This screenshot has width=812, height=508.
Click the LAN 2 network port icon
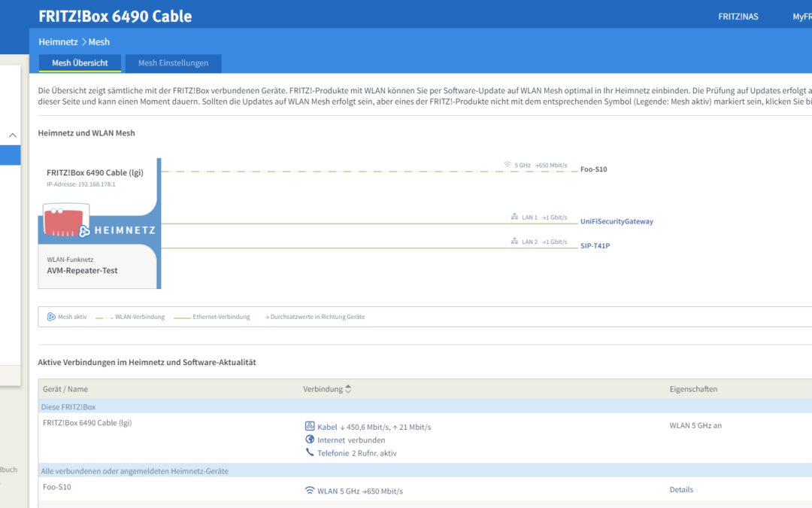514,241
